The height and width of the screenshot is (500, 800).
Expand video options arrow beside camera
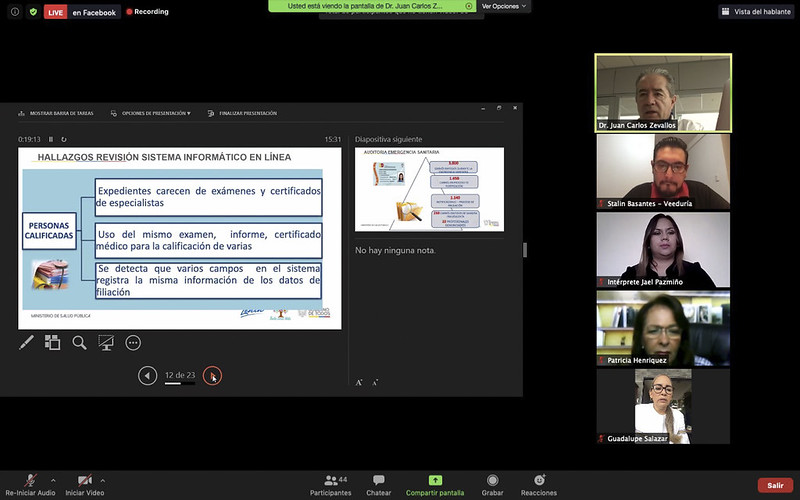[x=102, y=480]
